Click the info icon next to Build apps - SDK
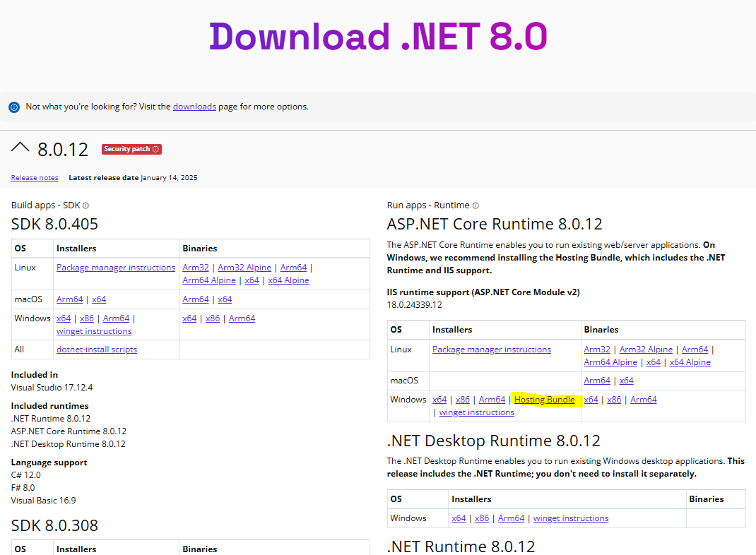The width and height of the screenshot is (756, 555). pos(85,205)
